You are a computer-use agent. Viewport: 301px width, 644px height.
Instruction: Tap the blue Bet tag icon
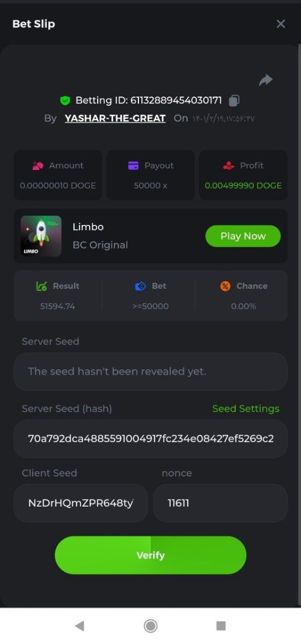[141, 286]
